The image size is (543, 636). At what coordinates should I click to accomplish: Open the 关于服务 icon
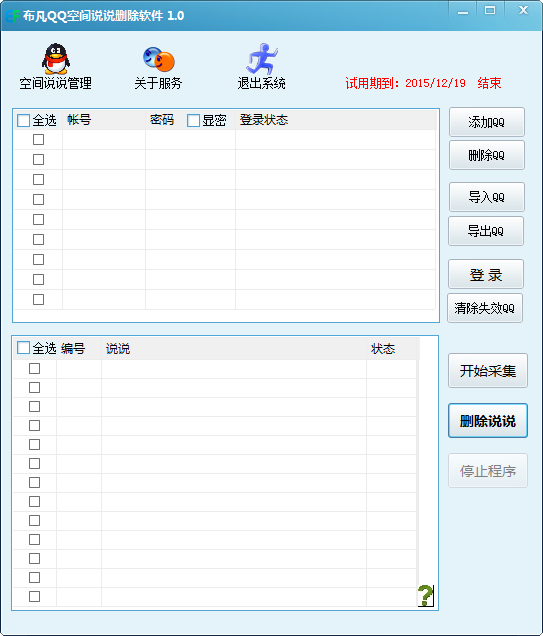(x=158, y=59)
